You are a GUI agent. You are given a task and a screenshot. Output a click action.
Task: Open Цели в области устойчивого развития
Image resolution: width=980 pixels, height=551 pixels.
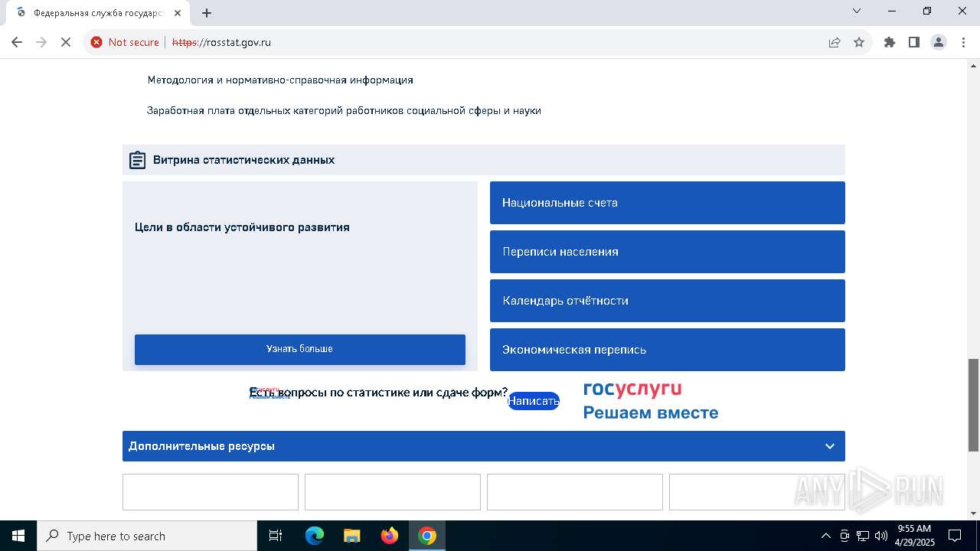[242, 227]
